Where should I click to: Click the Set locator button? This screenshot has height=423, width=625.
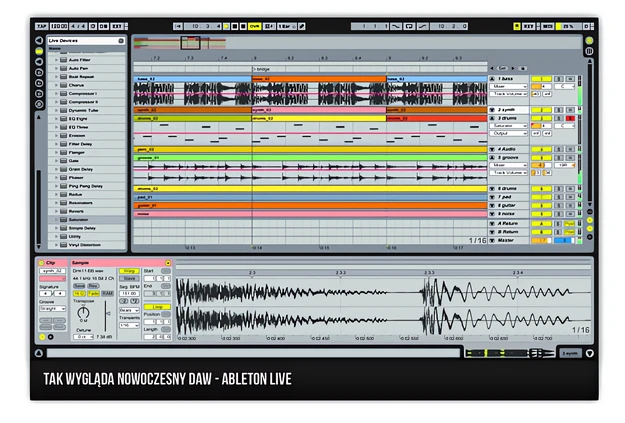pos(503,69)
